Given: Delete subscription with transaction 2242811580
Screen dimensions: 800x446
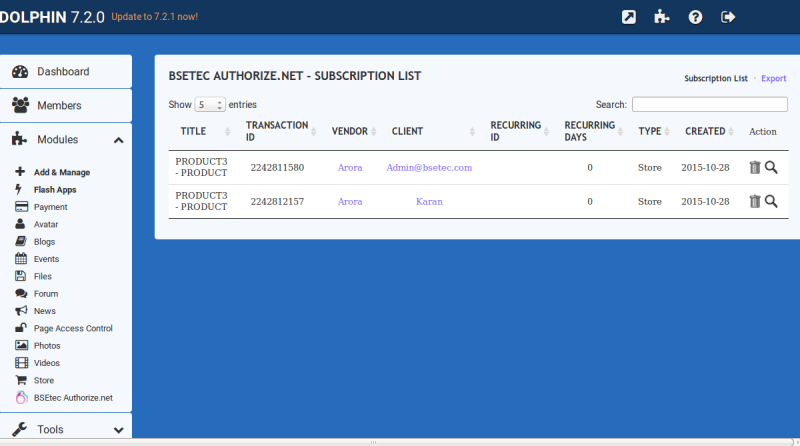Looking at the screenshot, I should point(755,167).
